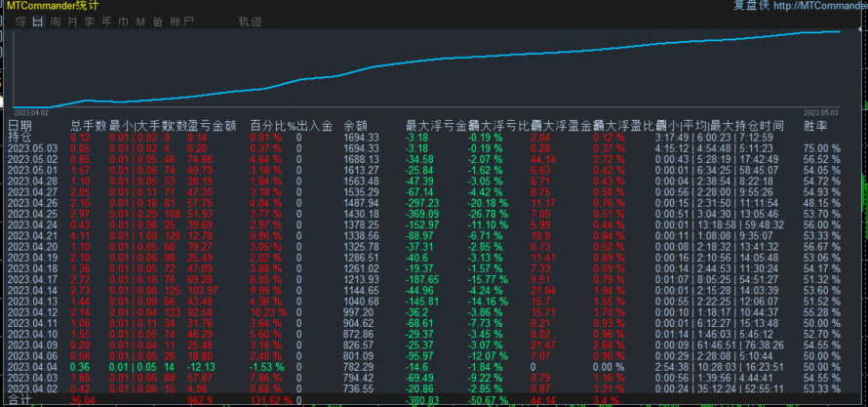
Task: Select the 2023.04.14 date row
Action: click(x=425, y=290)
